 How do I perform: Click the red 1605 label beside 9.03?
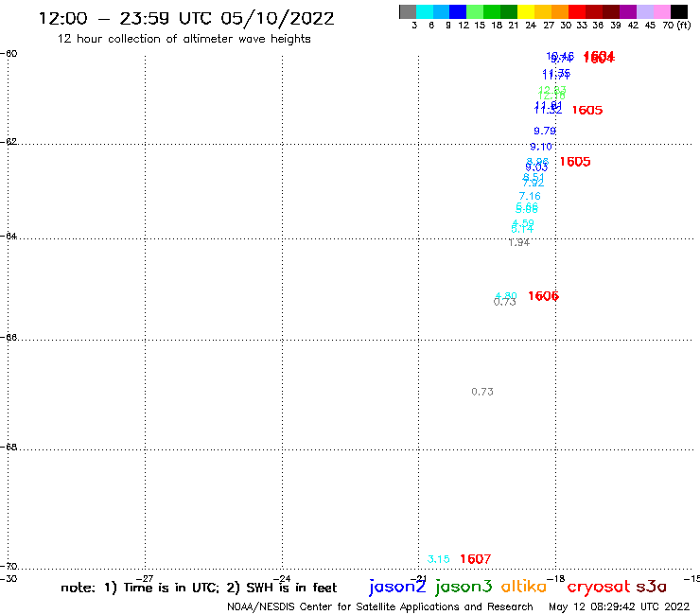pyautogui.click(x=575, y=162)
